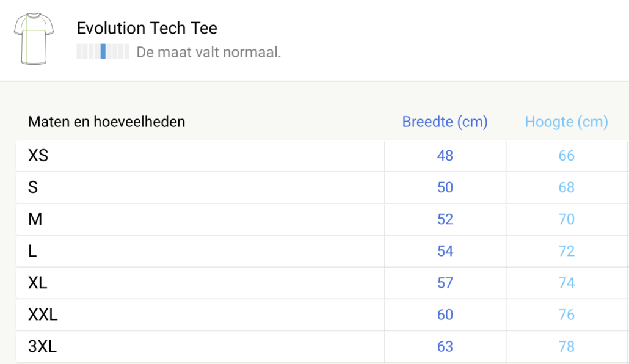Image resolution: width=629 pixels, height=364 pixels.
Task: Click the Breedte (cm) column header
Action: click(445, 122)
